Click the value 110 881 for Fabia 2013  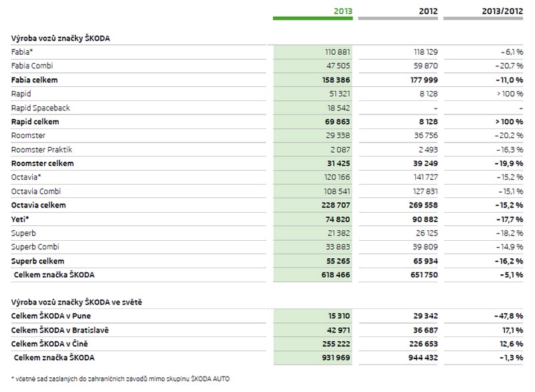pyautogui.click(x=338, y=52)
